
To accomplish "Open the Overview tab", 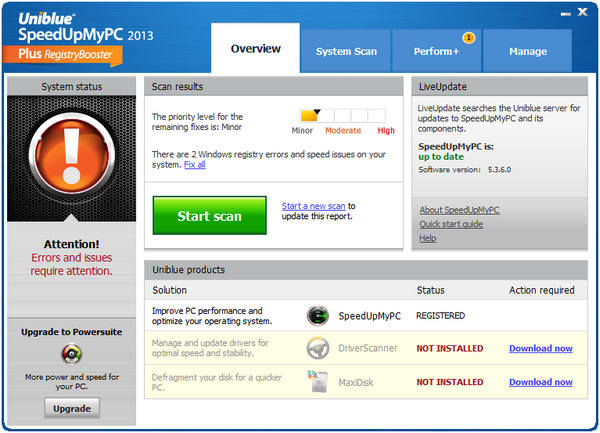I will click(x=255, y=48).
